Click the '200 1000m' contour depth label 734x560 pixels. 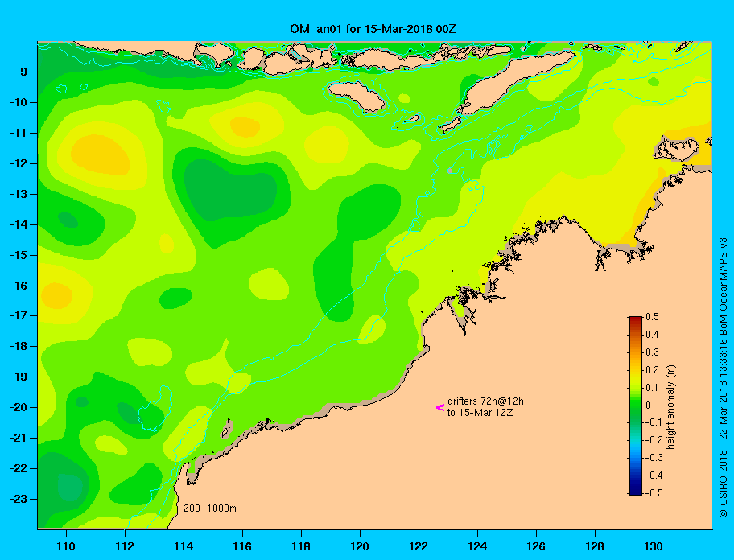(210, 508)
